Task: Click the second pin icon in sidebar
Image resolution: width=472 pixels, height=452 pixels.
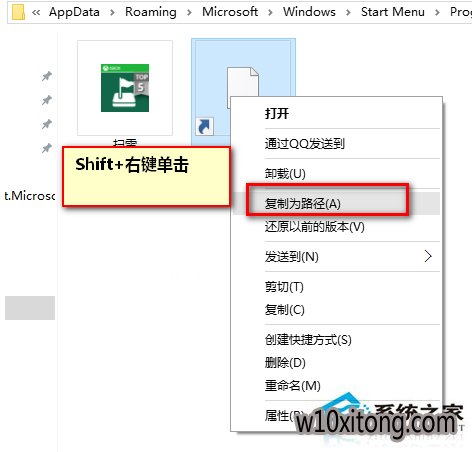Action: [47, 100]
